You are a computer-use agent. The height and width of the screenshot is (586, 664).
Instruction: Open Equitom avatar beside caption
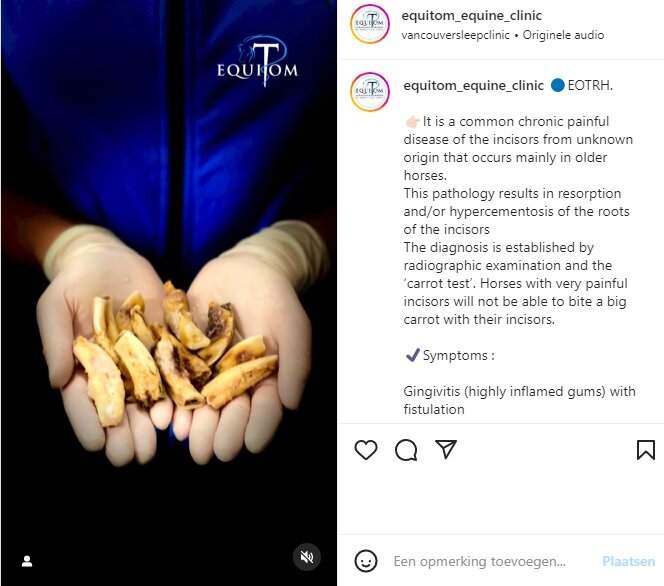pyautogui.click(x=370, y=92)
